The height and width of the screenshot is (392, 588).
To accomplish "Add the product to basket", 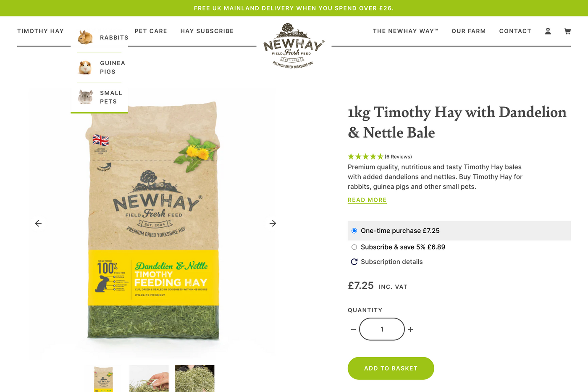I will pos(391,368).
